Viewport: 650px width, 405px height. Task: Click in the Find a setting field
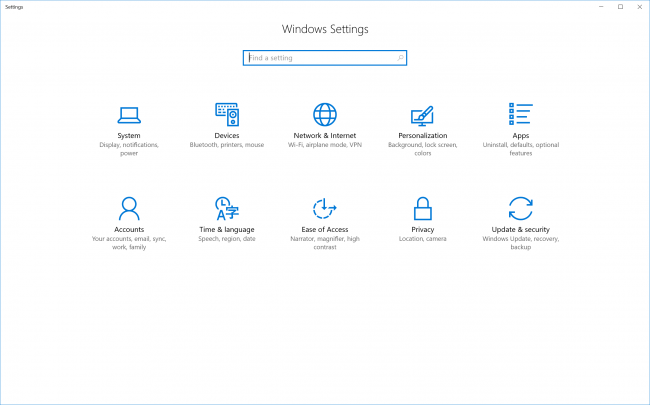(x=325, y=58)
